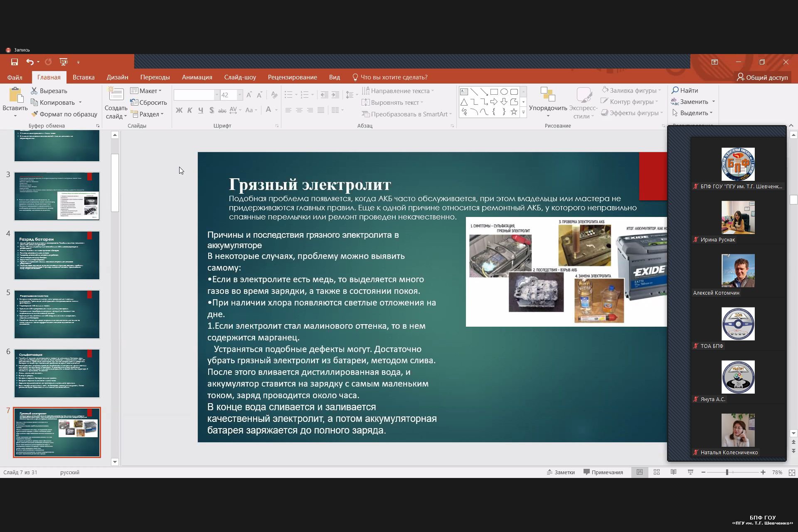Toggle strikethrough (abc) formatting
798x532 pixels.
222,110
